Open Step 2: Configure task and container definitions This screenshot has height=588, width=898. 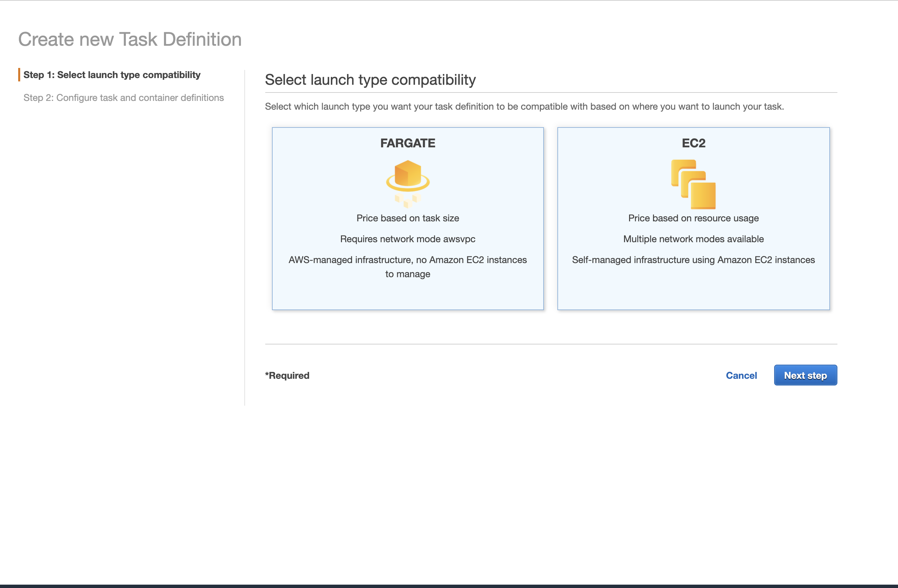124,97
